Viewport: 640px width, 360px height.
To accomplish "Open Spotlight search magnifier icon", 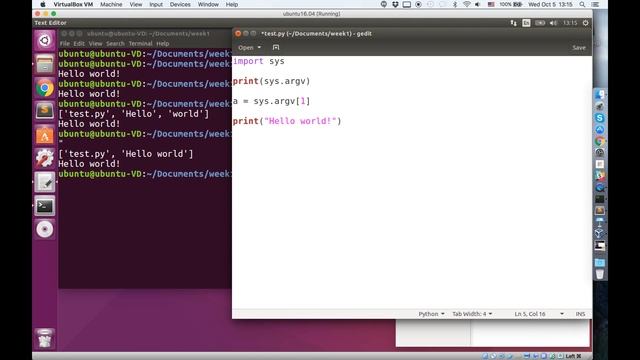I will tap(582, 4).
